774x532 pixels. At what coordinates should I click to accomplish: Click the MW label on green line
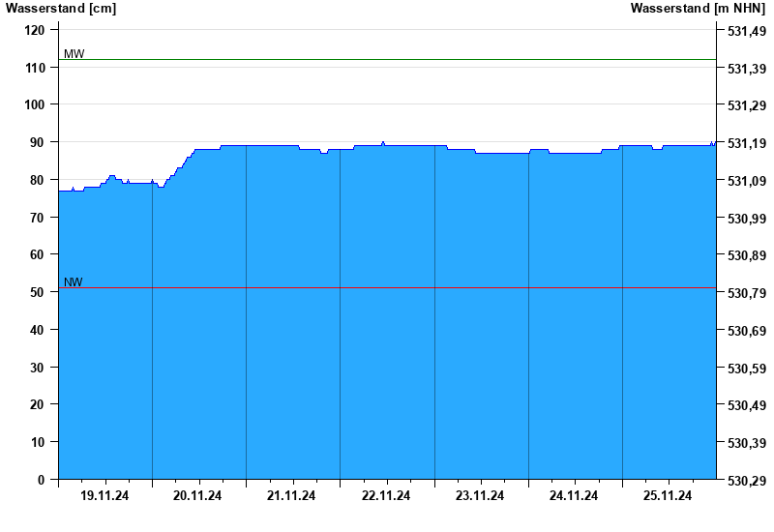click(74, 54)
